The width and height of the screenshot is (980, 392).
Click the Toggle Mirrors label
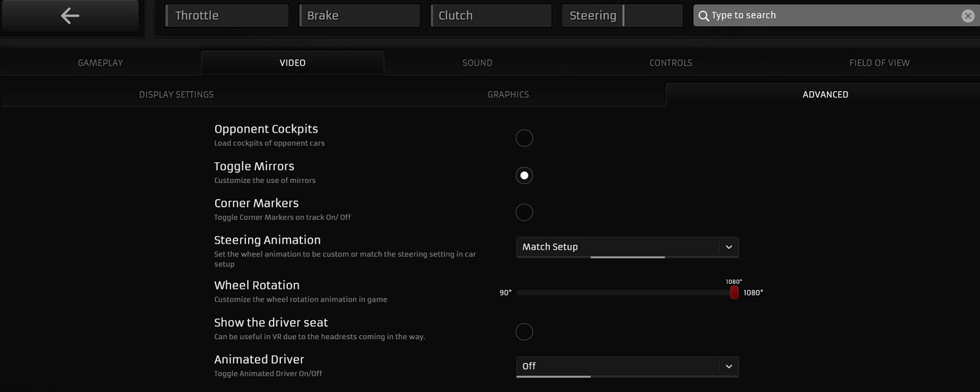pyautogui.click(x=254, y=166)
